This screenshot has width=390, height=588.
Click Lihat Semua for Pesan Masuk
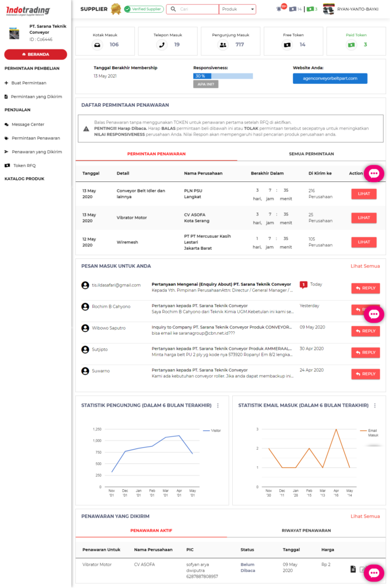click(x=365, y=266)
